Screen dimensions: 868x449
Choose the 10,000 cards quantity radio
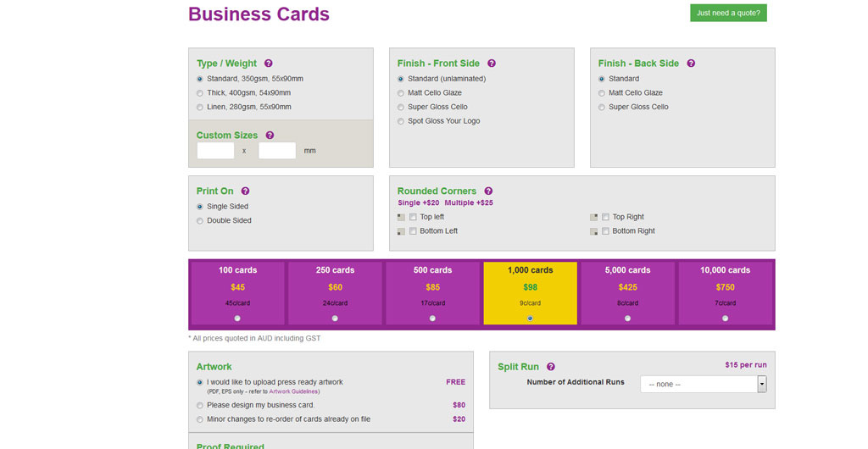pyautogui.click(x=725, y=319)
